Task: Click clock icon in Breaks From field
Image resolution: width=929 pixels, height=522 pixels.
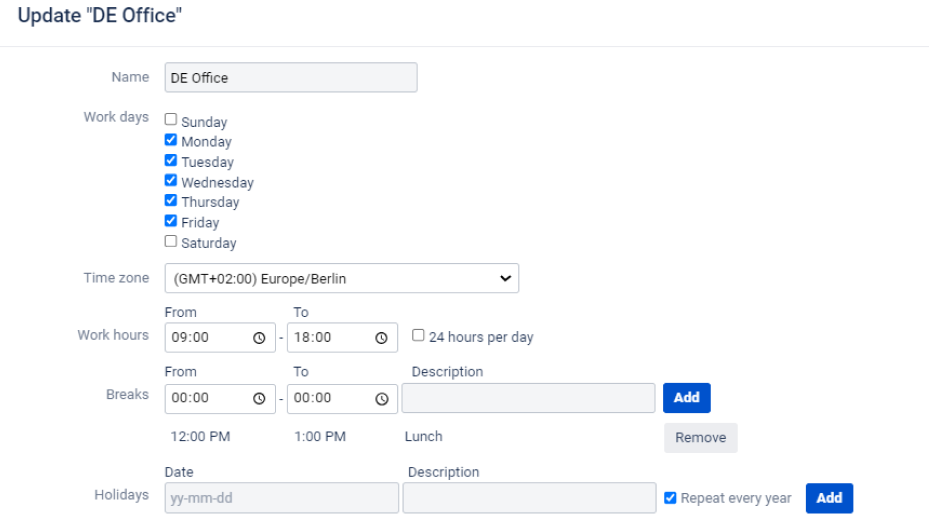Action: coord(259,398)
